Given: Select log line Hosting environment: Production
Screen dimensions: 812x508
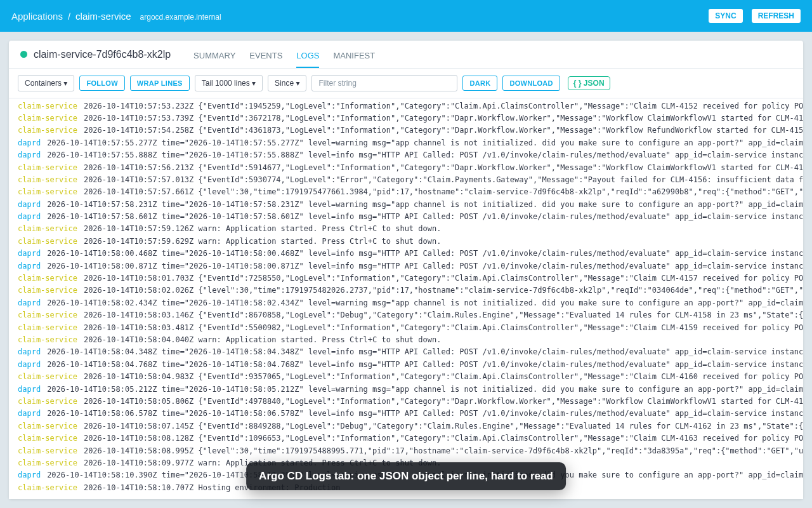Looking at the screenshot, I should [x=406, y=488].
